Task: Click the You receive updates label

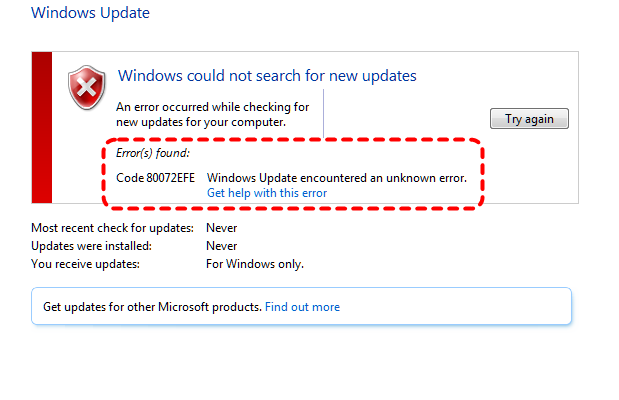Action: [x=86, y=264]
